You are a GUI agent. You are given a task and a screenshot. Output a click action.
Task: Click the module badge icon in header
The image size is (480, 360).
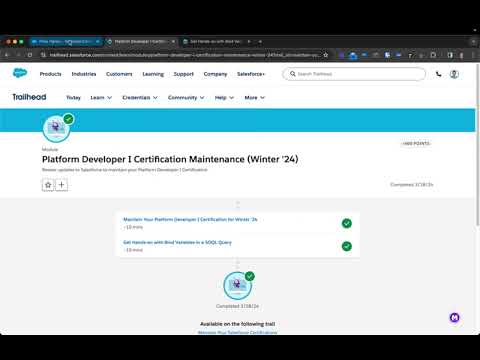[57, 128]
